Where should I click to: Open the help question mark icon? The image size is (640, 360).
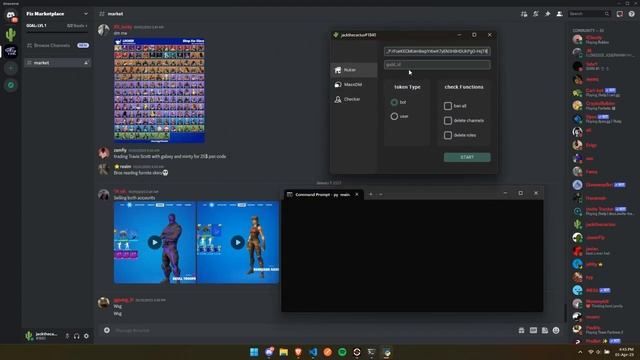pos(631,14)
